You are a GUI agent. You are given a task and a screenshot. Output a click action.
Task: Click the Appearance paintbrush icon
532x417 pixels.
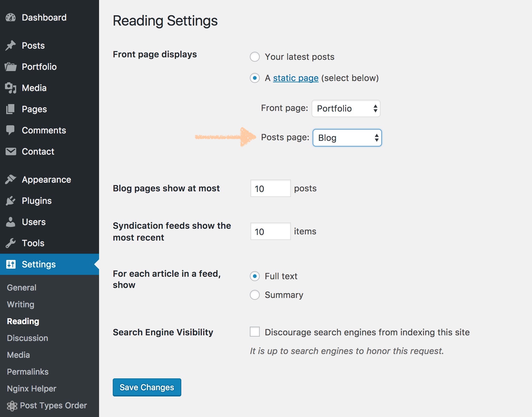[11, 180]
